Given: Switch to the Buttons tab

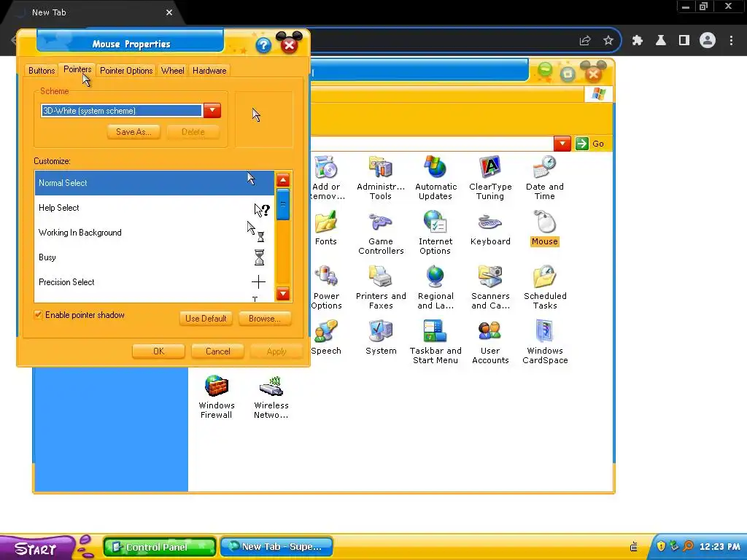Looking at the screenshot, I should point(42,71).
